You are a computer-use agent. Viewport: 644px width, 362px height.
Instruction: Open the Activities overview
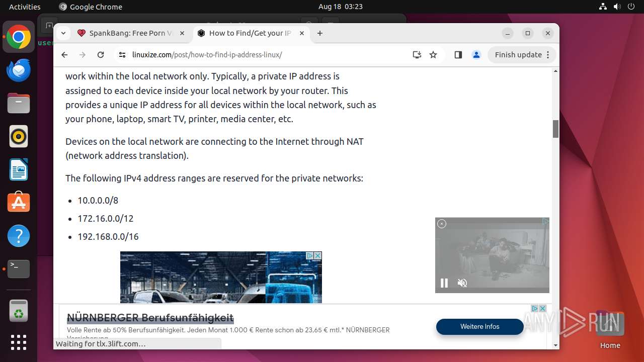25,7
